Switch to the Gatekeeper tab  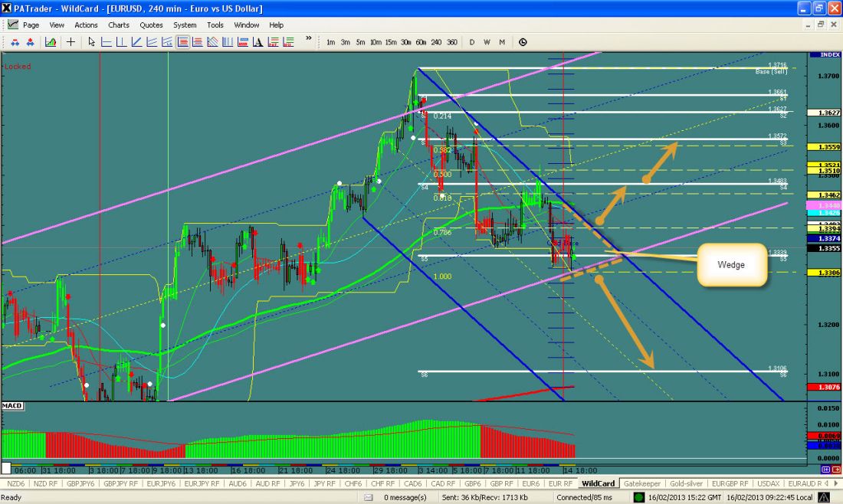(x=641, y=483)
